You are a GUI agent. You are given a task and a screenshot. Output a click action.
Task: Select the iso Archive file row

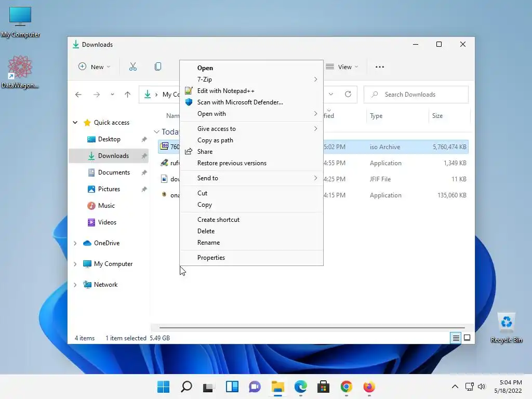[395, 147]
